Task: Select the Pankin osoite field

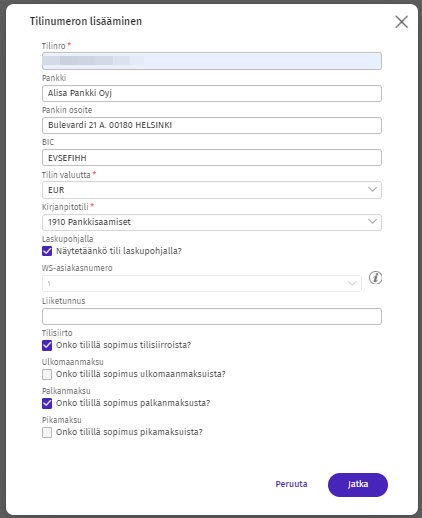Action: 212,125
